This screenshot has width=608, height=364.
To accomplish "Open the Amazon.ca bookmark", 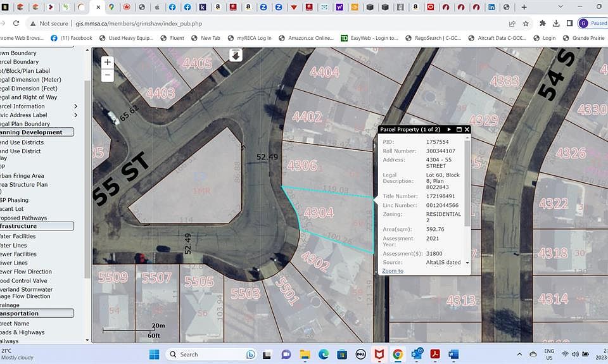I will click(307, 38).
